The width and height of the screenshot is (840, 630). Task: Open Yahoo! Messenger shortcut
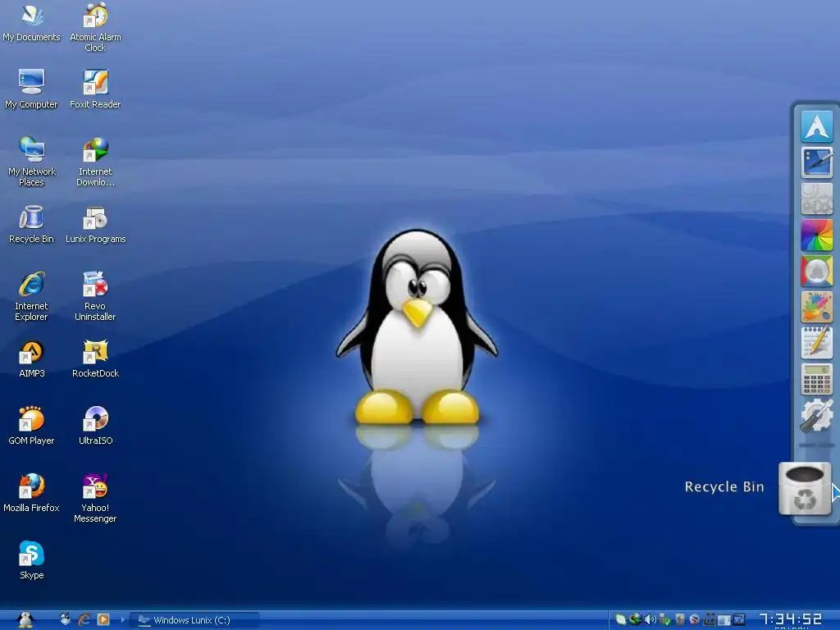pyautogui.click(x=95, y=498)
